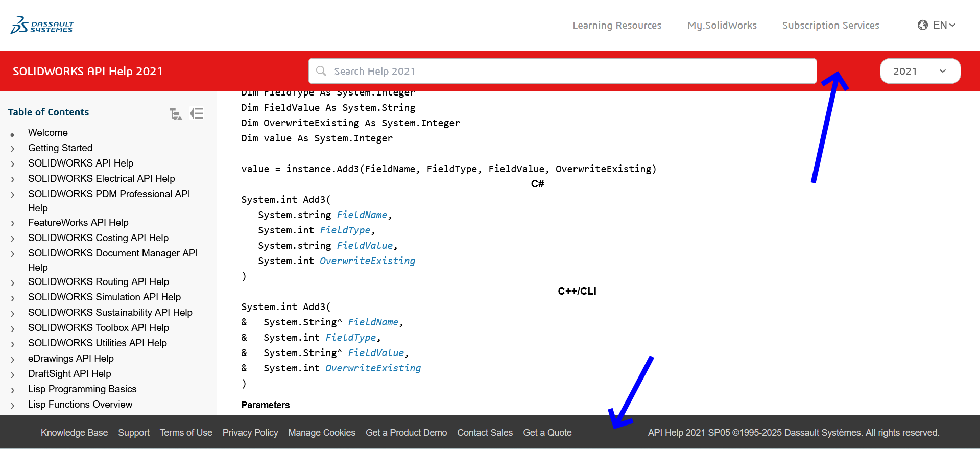Open the Manage Cookies link
This screenshot has height=449, width=980.
coord(321,433)
